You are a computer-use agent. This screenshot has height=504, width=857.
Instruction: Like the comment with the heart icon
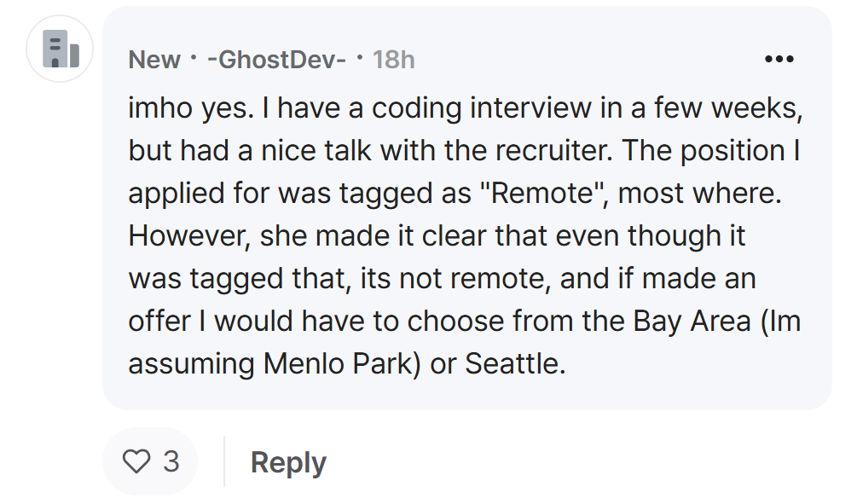pyautogui.click(x=136, y=461)
